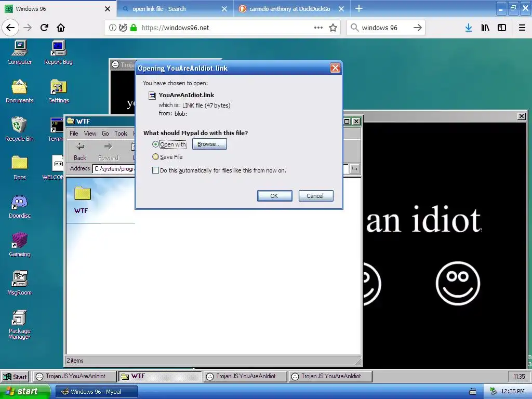Image resolution: width=532 pixels, height=399 pixels.
Task: Open the File menu in WTF window
Action: pos(74,134)
